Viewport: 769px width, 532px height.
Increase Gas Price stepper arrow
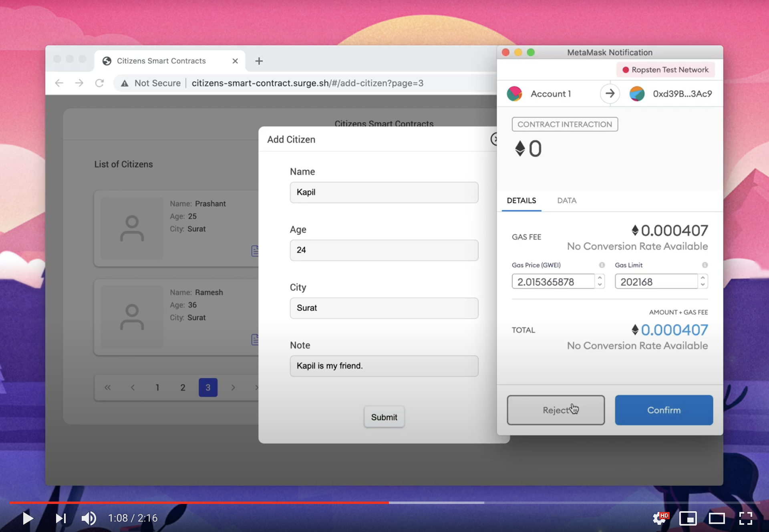[x=600, y=278]
